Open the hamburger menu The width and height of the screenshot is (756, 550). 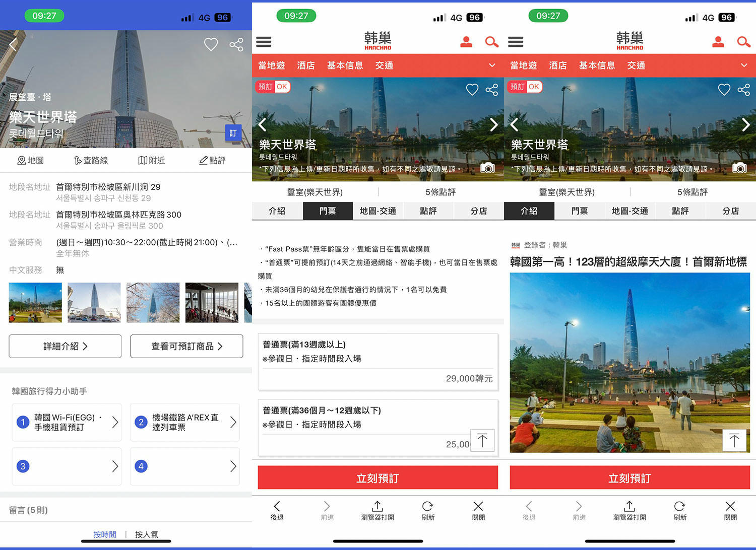click(263, 42)
